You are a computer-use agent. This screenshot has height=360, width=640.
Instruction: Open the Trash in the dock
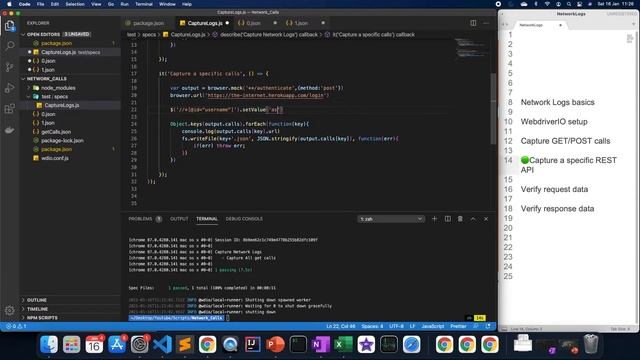point(591,344)
